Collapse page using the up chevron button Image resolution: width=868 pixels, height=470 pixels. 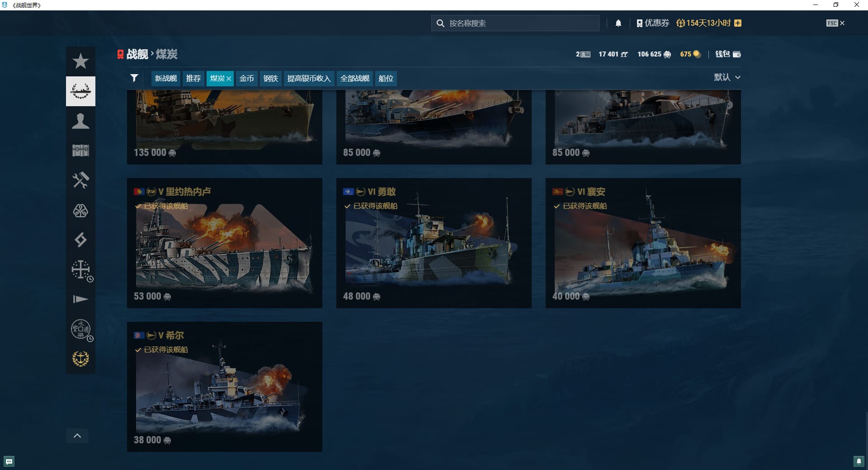click(x=77, y=436)
